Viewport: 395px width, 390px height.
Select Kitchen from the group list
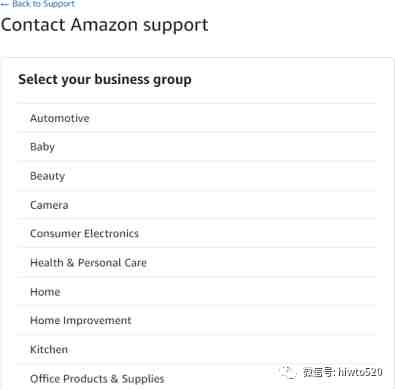pyautogui.click(x=196, y=350)
